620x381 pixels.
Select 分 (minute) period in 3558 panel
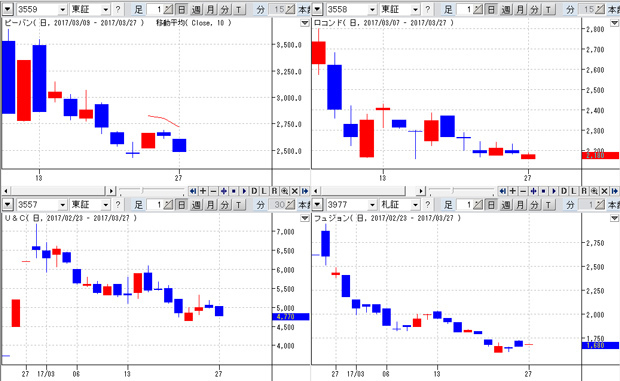[534, 9]
